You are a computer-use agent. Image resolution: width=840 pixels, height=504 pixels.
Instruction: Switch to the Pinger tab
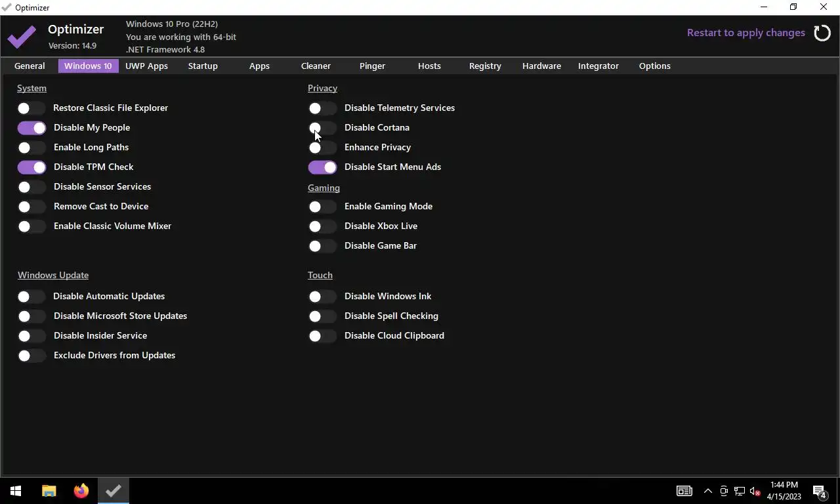(372, 66)
